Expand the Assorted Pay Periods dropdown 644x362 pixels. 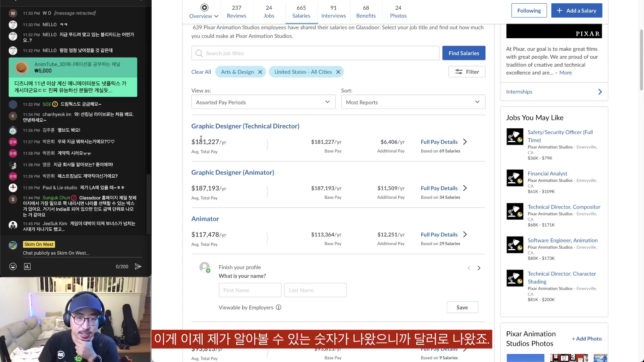click(x=263, y=102)
